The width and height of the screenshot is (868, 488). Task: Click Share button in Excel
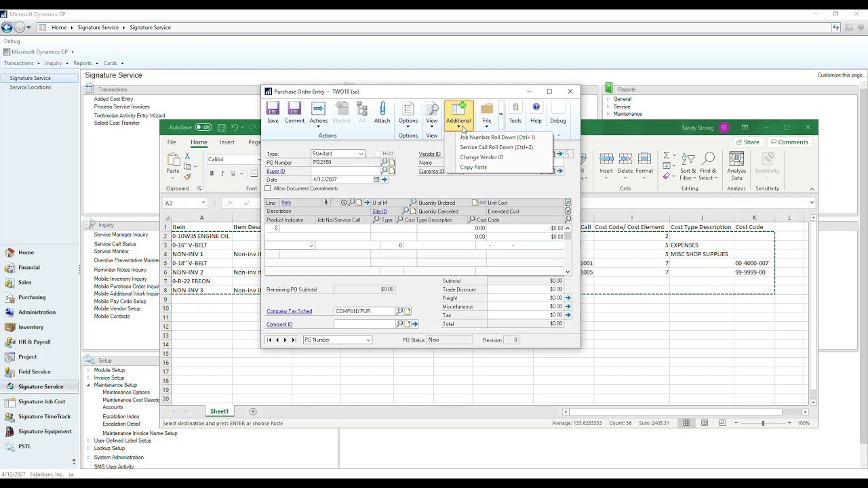[x=748, y=142]
